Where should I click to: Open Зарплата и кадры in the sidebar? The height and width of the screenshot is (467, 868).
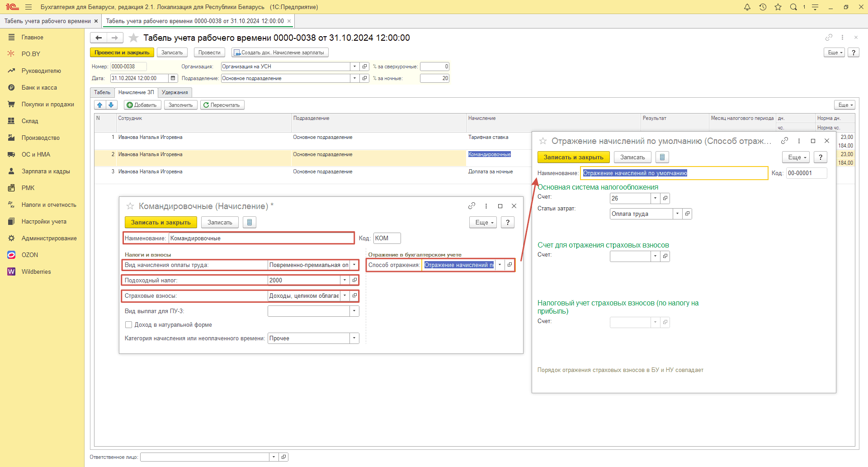click(x=46, y=171)
